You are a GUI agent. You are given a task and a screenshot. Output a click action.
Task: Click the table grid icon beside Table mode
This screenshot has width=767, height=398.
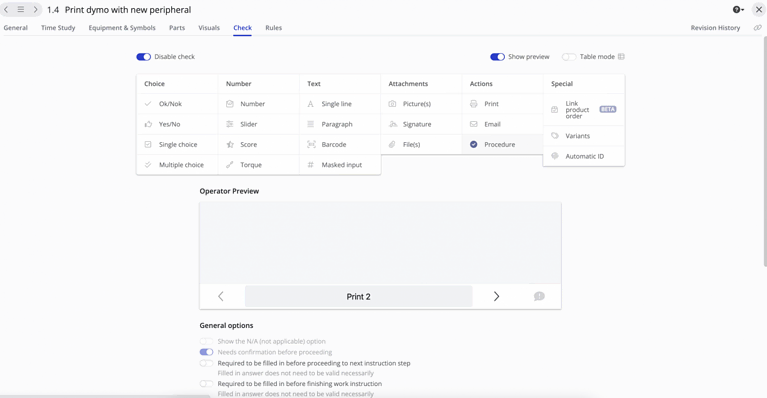coord(621,57)
